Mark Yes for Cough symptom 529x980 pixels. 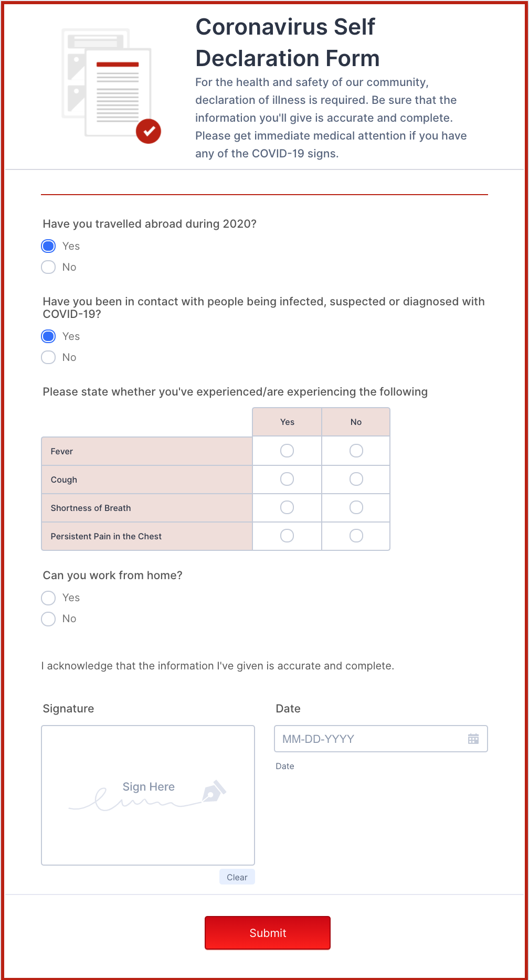[287, 479]
